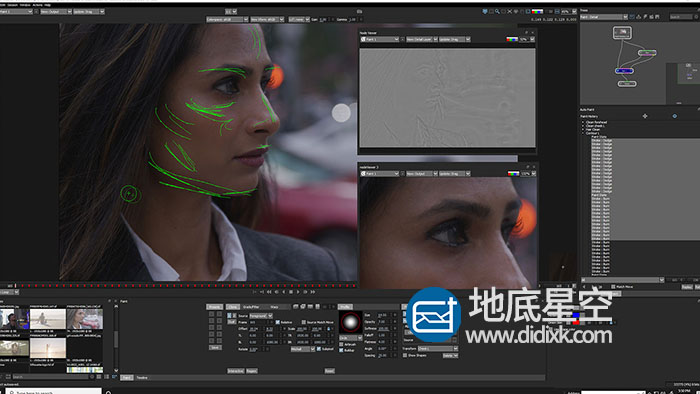The width and height of the screenshot is (700, 394).
Task: Click the blue diamond icon in Auto Paint panel
Action: (x=675, y=116)
